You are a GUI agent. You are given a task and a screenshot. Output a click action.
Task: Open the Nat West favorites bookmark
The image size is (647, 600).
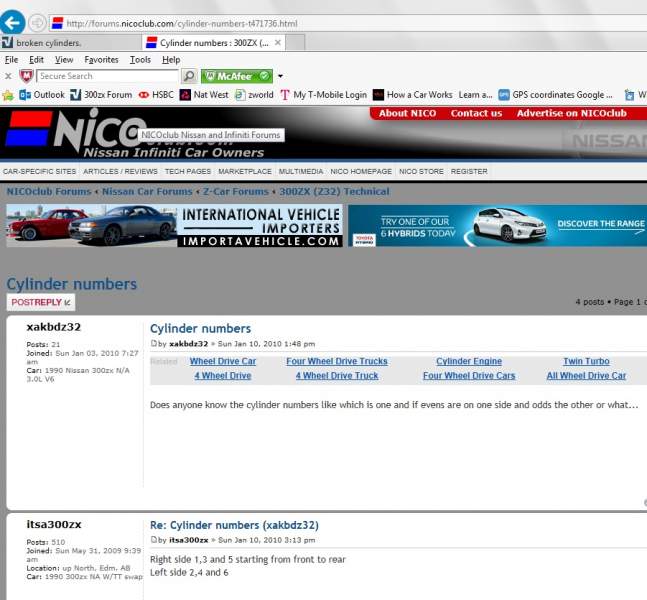click(203, 95)
